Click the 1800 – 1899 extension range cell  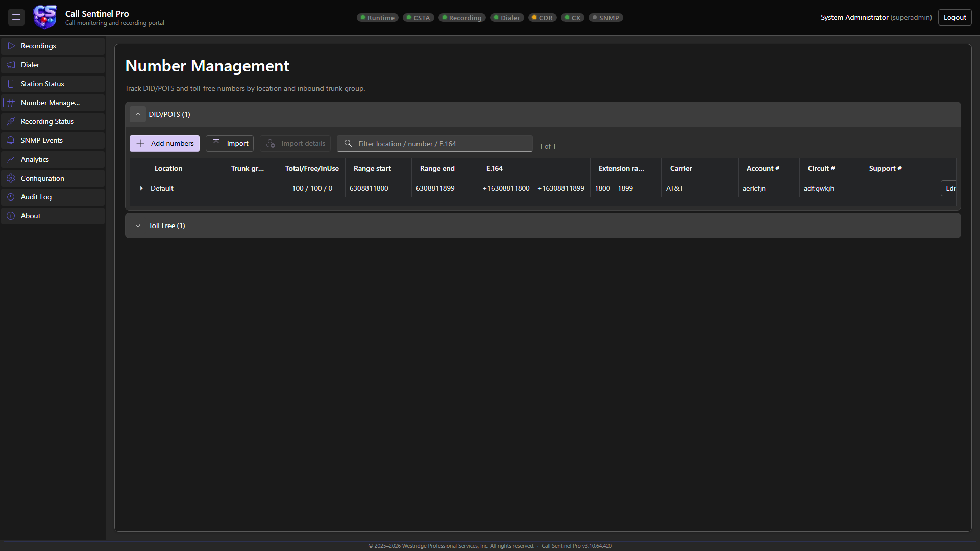coord(626,188)
